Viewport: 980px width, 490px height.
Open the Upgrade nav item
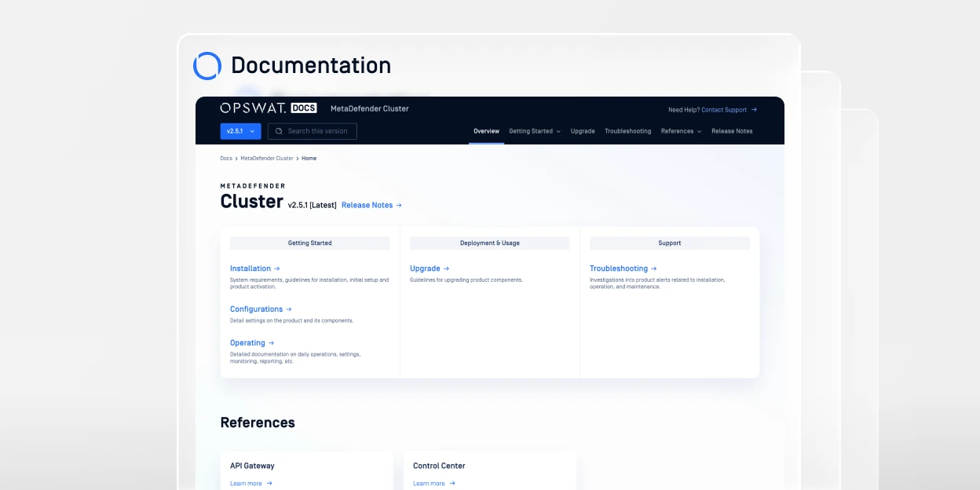[x=583, y=131]
